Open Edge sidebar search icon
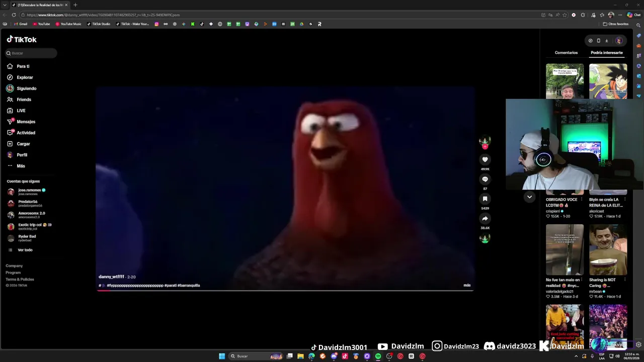Image resolution: width=644 pixels, height=362 pixels. (x=639, y=25)
